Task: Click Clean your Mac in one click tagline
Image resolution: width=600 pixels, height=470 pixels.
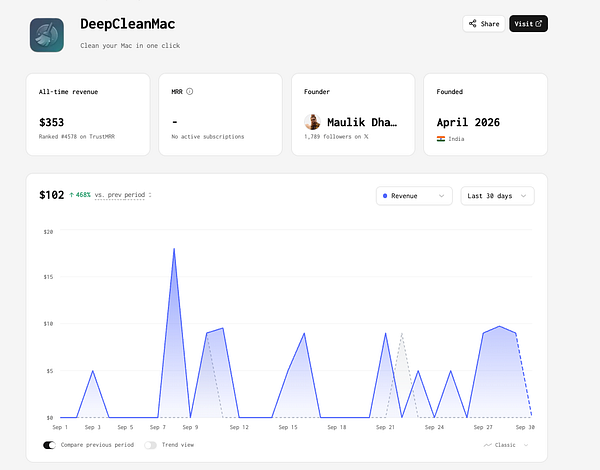Action: click(x=130, y=46)
